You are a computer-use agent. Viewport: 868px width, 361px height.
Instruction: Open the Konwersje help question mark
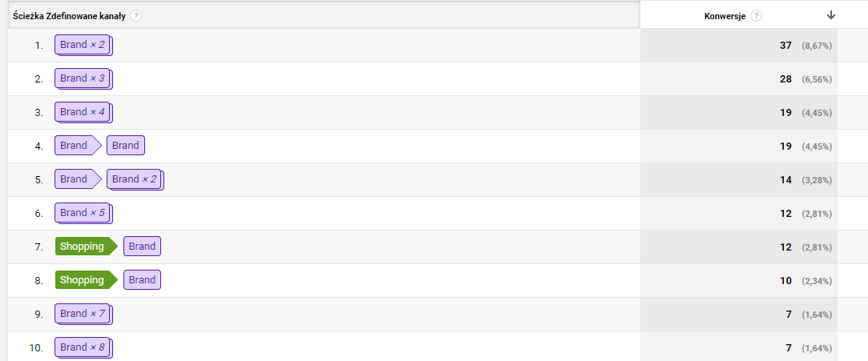click(x=757, y=16)
